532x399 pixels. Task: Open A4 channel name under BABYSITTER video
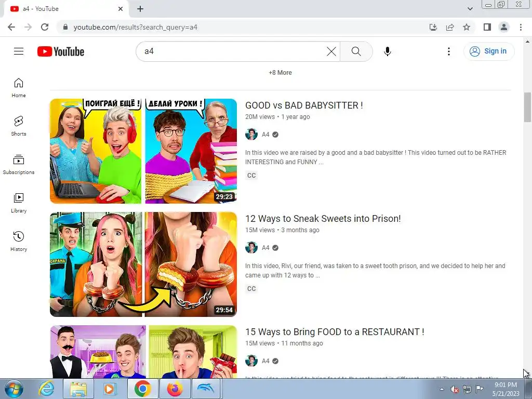[265, 135]
